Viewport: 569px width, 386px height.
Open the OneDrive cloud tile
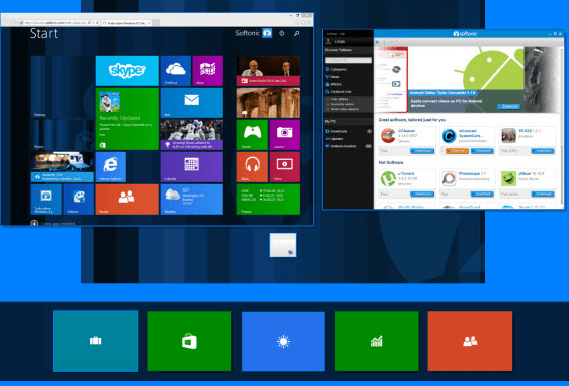tap(176, 71)
